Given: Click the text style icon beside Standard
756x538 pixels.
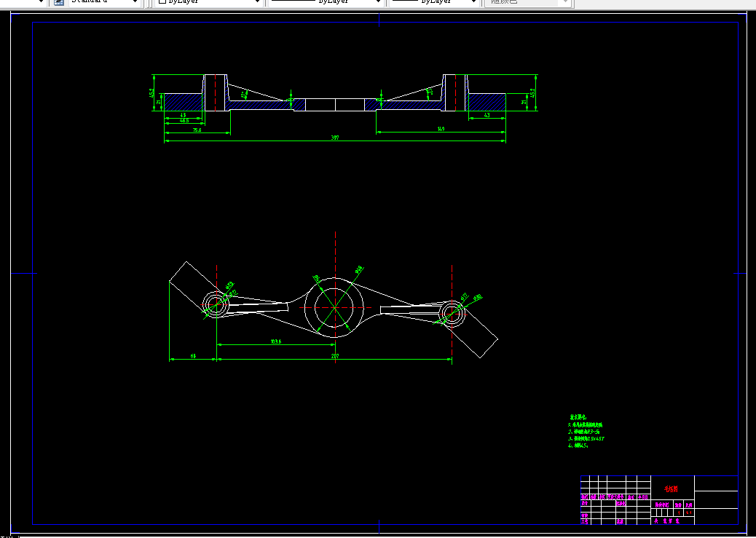Looking at the screenshot, I should point(59,2).
